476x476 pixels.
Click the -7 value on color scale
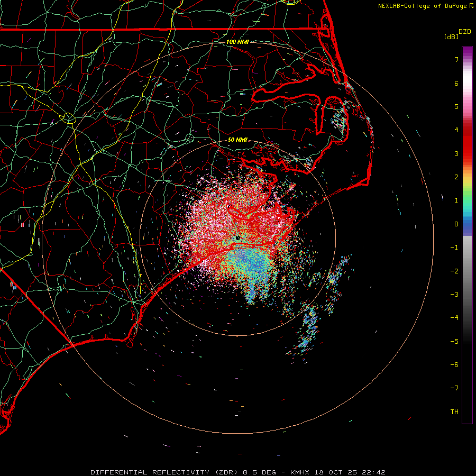454,388
